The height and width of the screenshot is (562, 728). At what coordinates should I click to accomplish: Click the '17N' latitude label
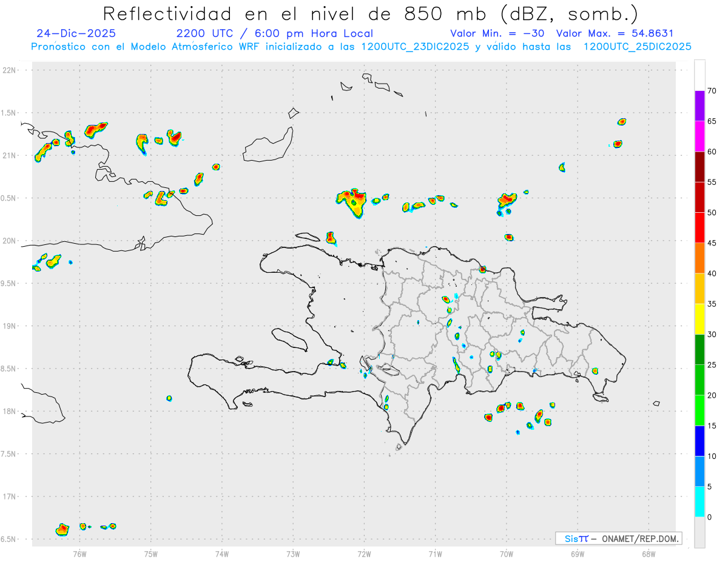[10, 497]
